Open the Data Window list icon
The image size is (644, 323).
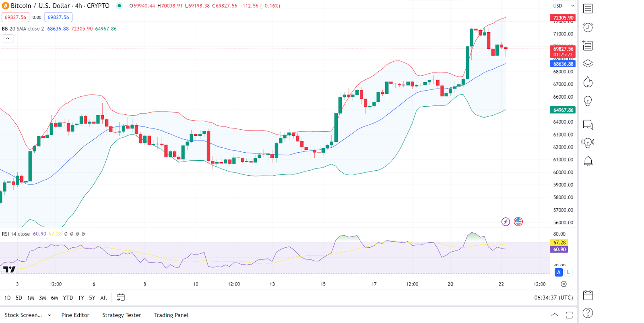588,46
